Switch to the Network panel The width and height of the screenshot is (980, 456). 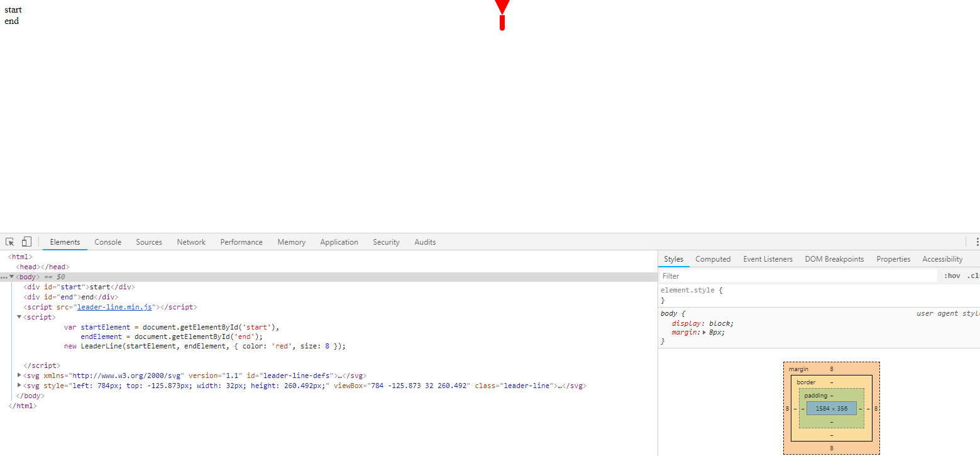190,242
